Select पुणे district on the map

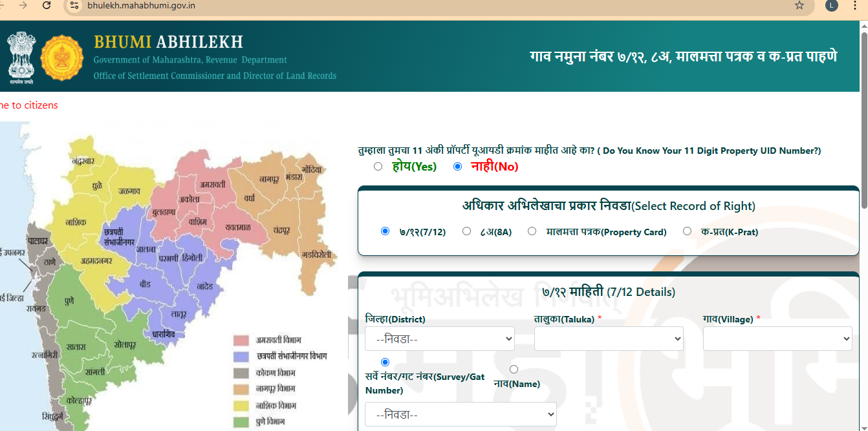coord(69,301)
